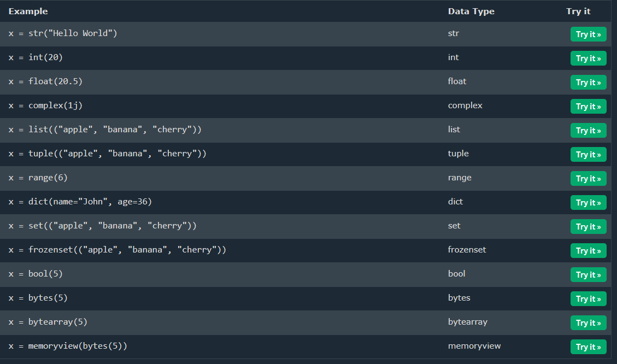The image size is (617, 364).
Task: Click Try it in the list row
Action: [588, 131]
